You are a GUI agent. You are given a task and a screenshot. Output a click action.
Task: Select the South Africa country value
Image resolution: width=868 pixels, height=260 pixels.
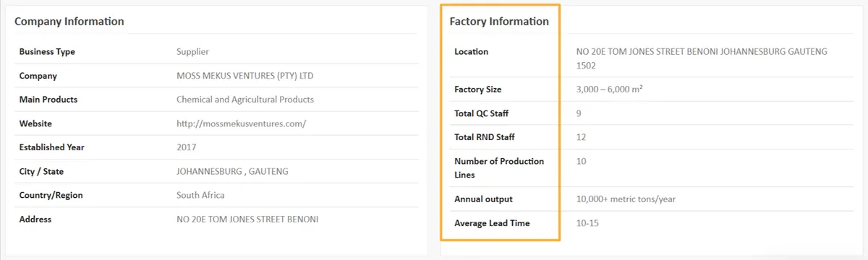click(x=200, y=195)
